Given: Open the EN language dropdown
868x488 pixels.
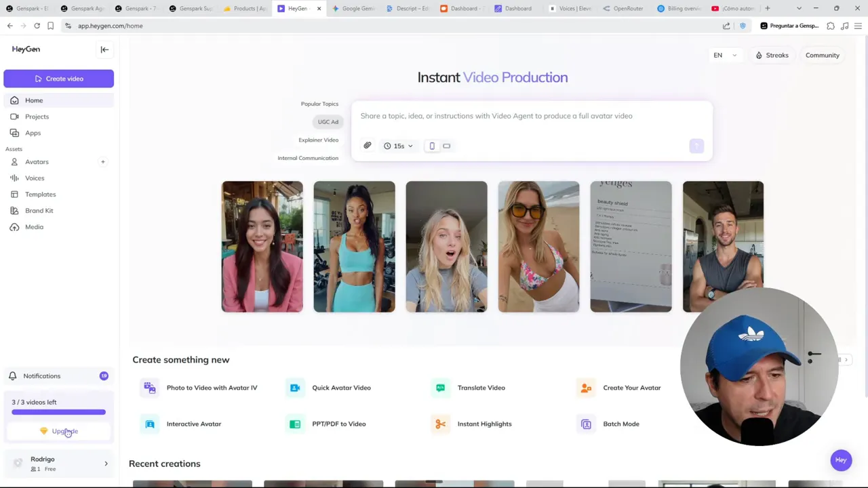Looking at the screenshot, I should coord(724,55).
